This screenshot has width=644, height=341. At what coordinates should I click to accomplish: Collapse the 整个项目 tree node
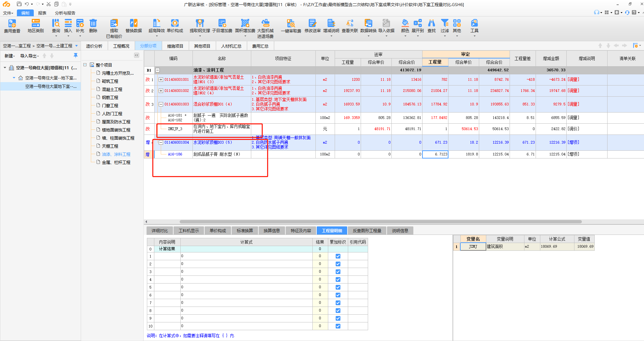click(85, 65)
